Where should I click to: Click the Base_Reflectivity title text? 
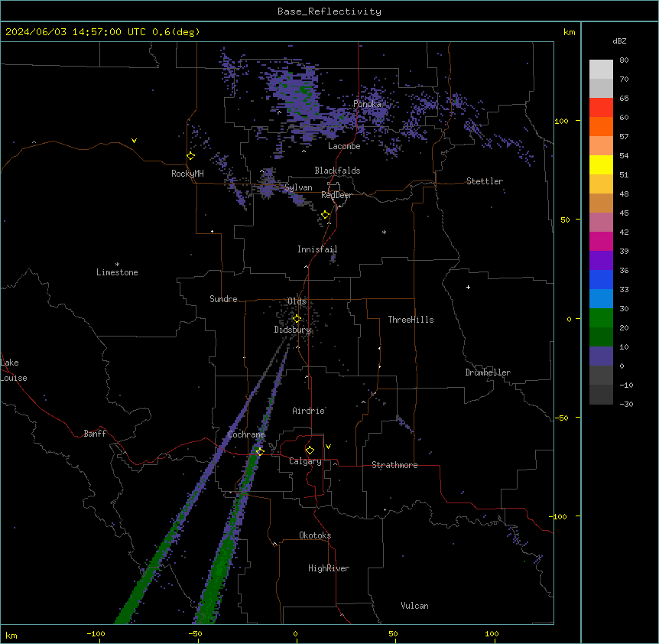click(329, 11)
